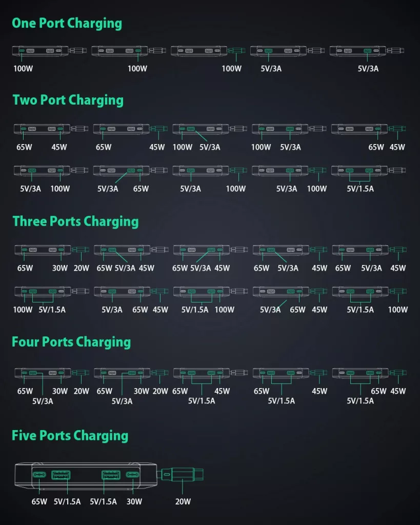420x525 pixels.
Task: Click the 65W 30W 20W diagram in Three Ports Charging
Action: pos(52,250)
